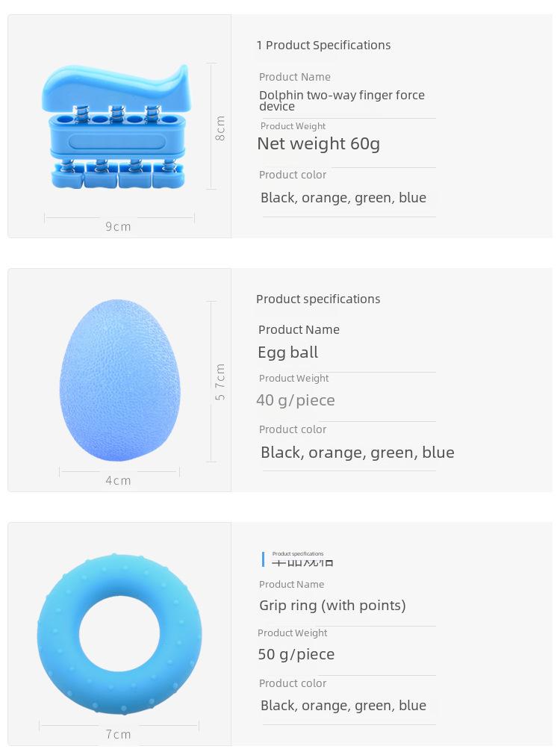Click the '40 g/piece' weight text
The height and width of the screenshot is (755, 560).
tap(296, 400)
